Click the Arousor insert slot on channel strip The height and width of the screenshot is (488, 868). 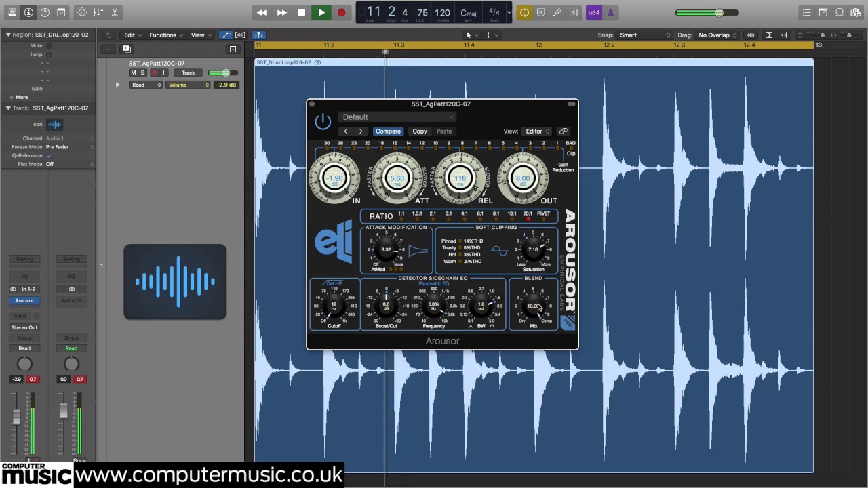24,300
